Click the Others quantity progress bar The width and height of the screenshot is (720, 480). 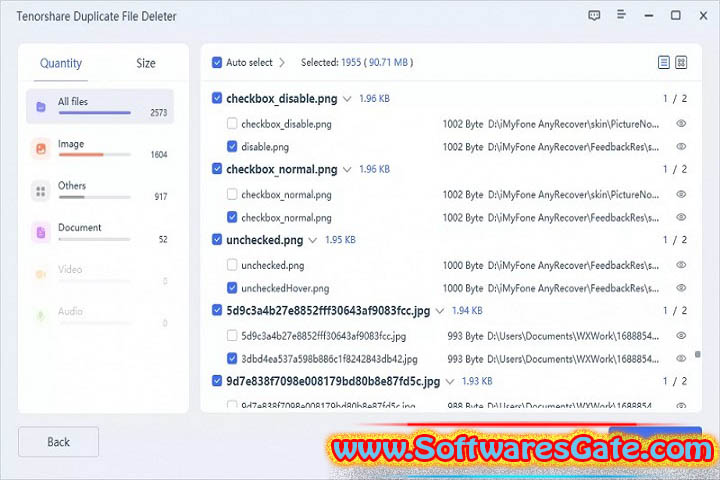(95, 197)
